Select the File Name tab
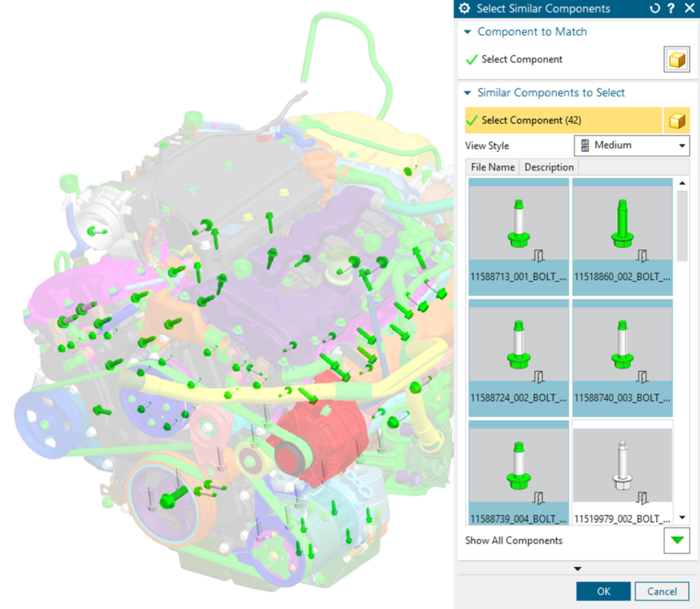Viewport: 700px width, 609px height. 492,166
